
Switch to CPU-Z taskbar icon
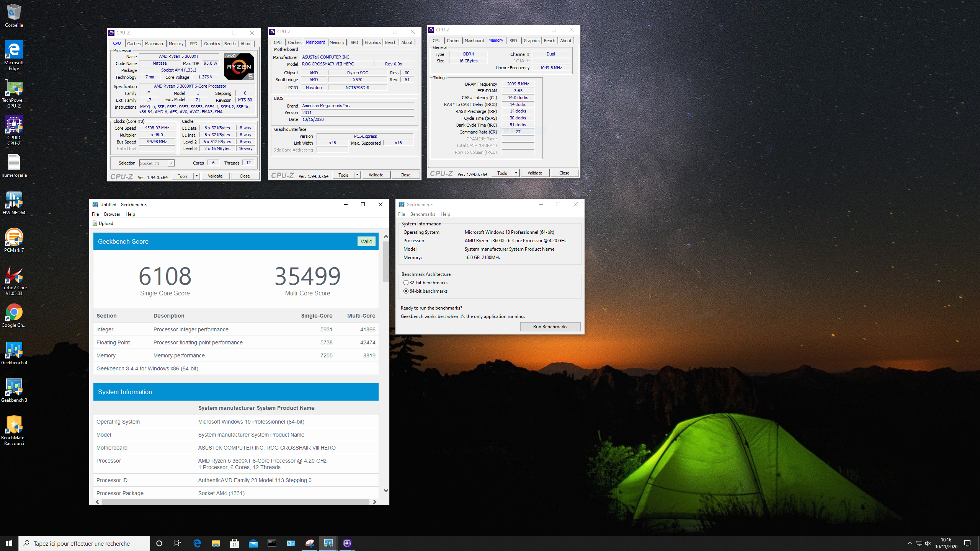click(347, 543)
